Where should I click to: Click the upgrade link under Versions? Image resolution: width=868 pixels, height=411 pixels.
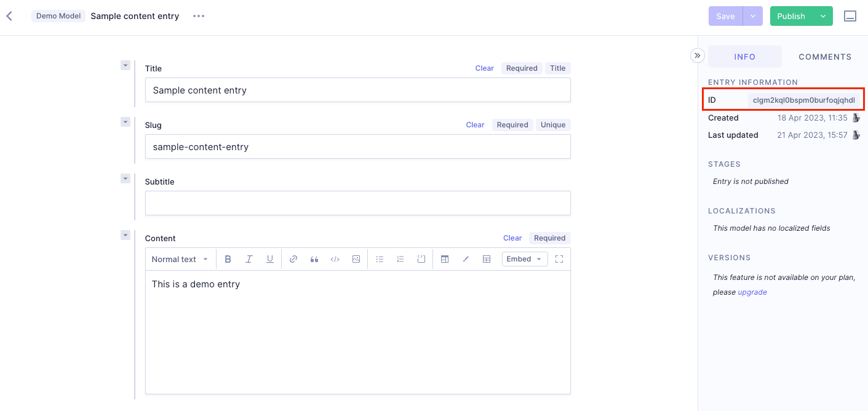coord(752,292)
